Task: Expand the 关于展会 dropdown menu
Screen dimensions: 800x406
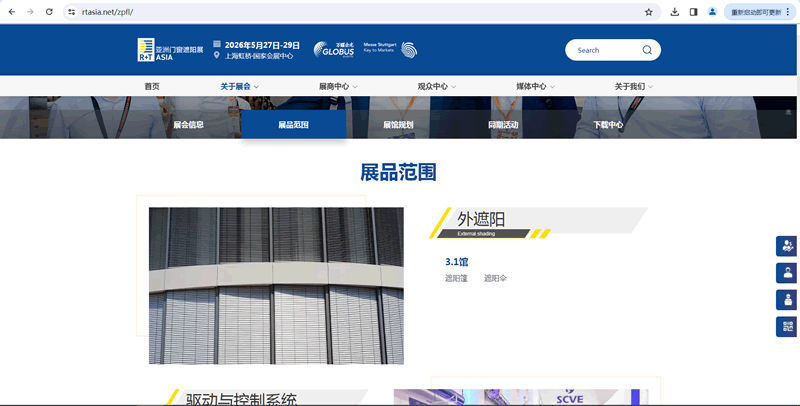Action: [x=239, y=87]
